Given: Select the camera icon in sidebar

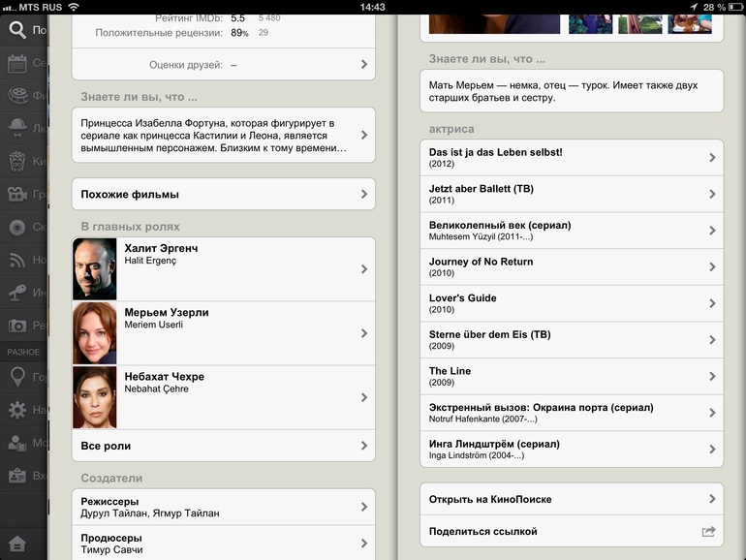Looking at the screenshot, I should [x=16, y=326].
